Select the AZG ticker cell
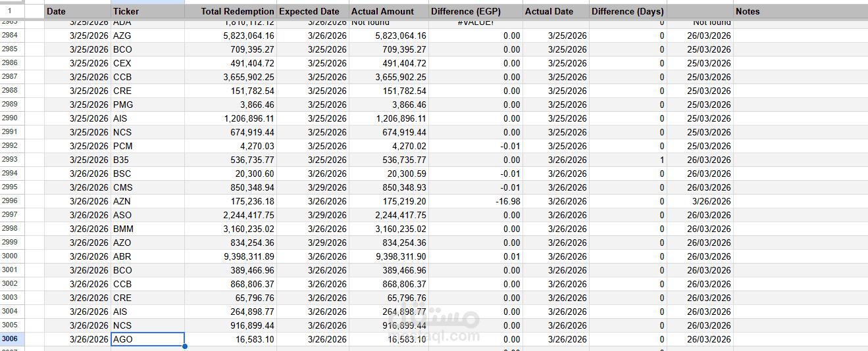The image size is (868, 351). point(147,35)
